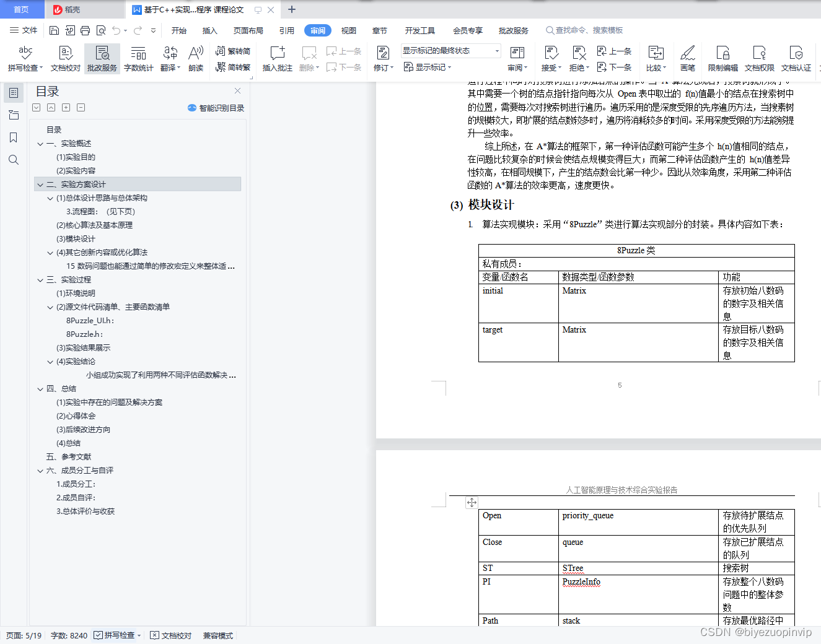The width and height of the screenshot is (821, 644).
Task: Open Word Count (字数统计)
Action: pyautogui.click(x=138, y=59)
